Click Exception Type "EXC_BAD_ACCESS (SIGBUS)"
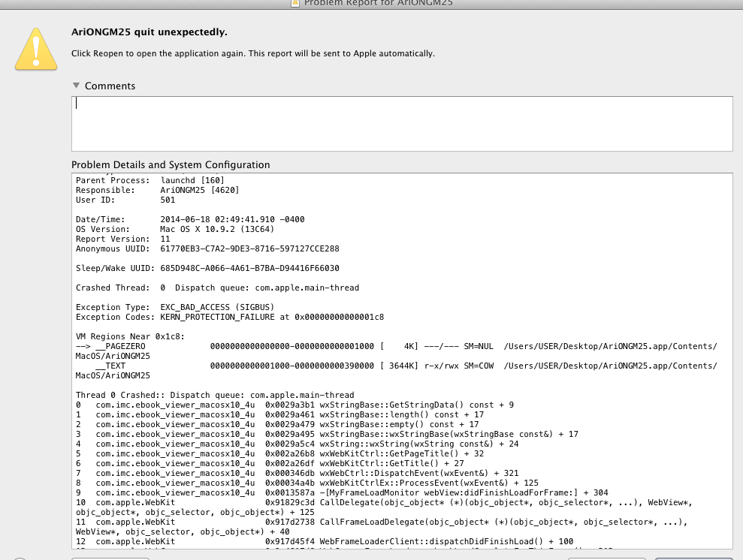Viewport: 743px width, 560px height. (x=217, y=307)
